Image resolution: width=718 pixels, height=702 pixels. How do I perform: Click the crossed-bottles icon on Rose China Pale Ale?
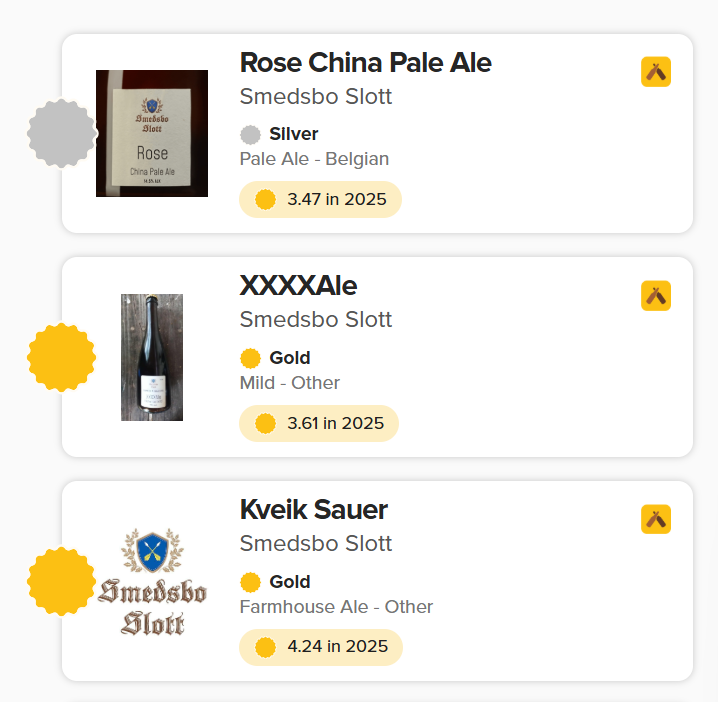(x=656, y=72)
